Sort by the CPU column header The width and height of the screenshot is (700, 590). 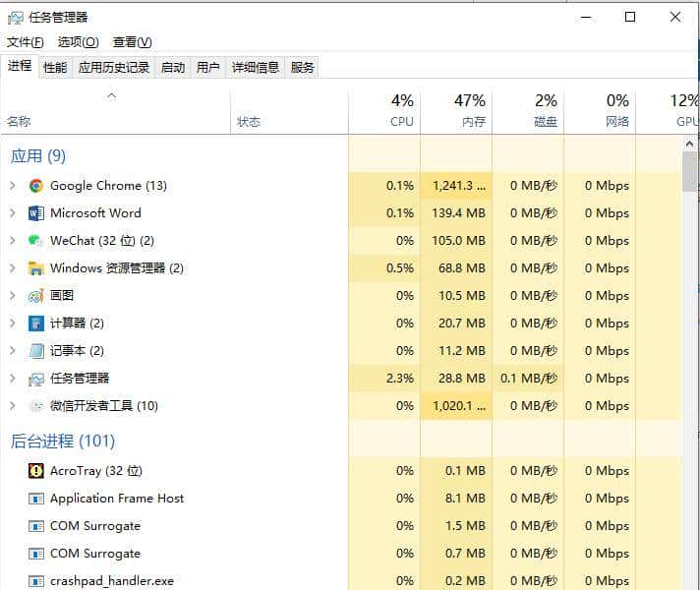pos(384,112)
